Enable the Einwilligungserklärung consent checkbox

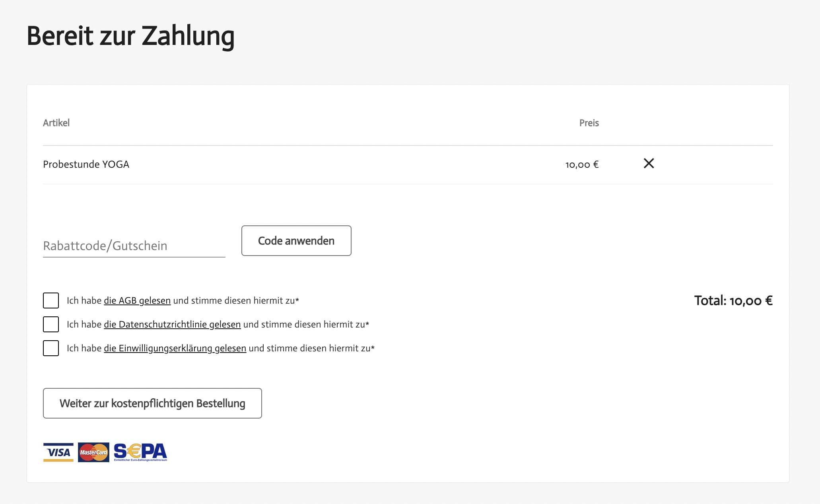point(51,348)
